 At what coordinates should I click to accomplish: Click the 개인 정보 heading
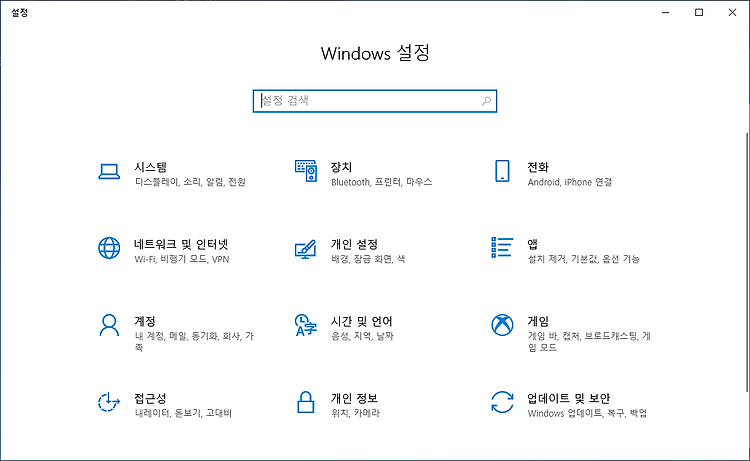354,398
